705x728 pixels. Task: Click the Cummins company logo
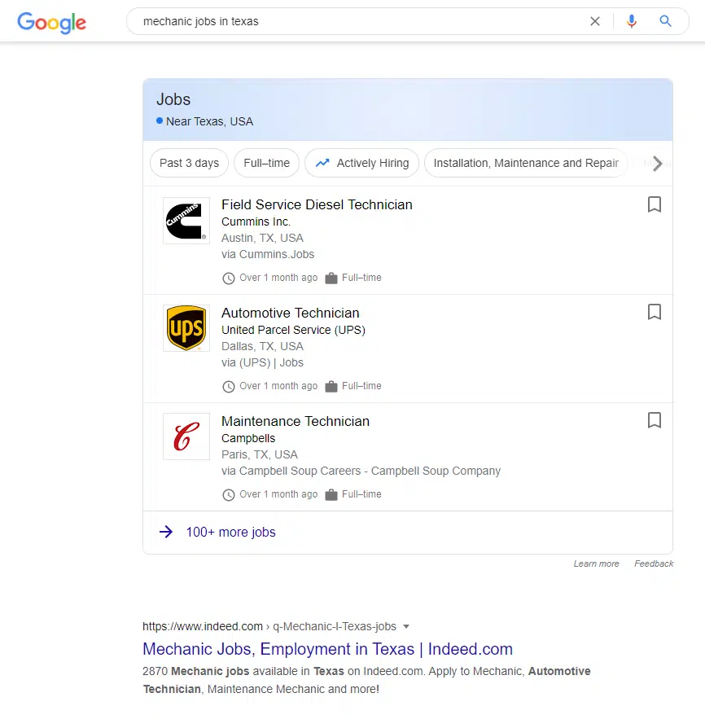[186, 221]
